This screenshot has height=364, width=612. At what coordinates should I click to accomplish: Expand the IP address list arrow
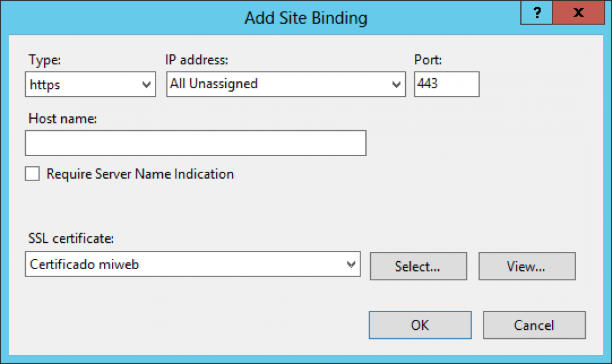pyautogui.click(x=396, y=84)
